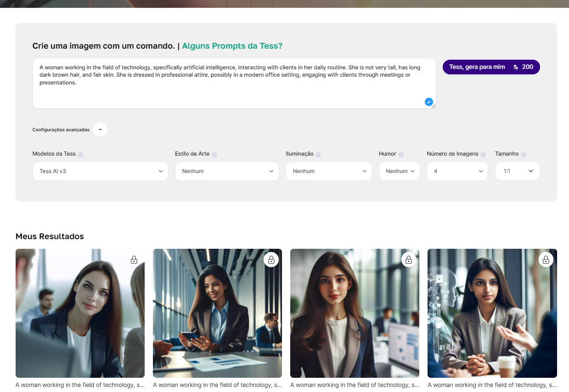Viewport: 569px width, 392px height.
Task: Open Modelos da Tess dropdown
Action: [x=101, y=171]
